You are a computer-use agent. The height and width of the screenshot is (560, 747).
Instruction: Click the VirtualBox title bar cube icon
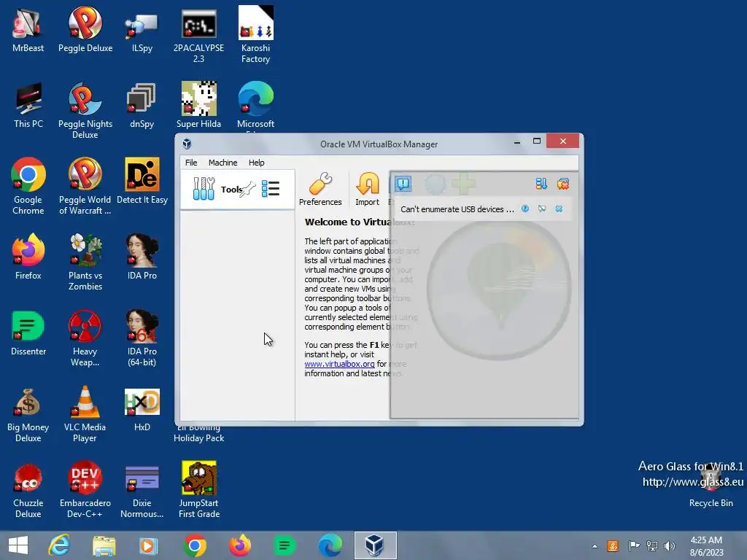[x=187, y=144]
